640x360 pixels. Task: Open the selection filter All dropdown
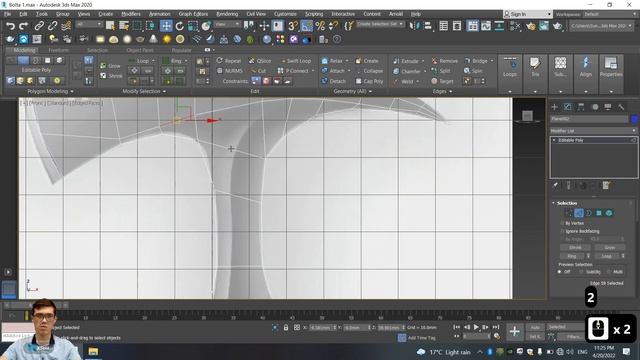point(89,24)
